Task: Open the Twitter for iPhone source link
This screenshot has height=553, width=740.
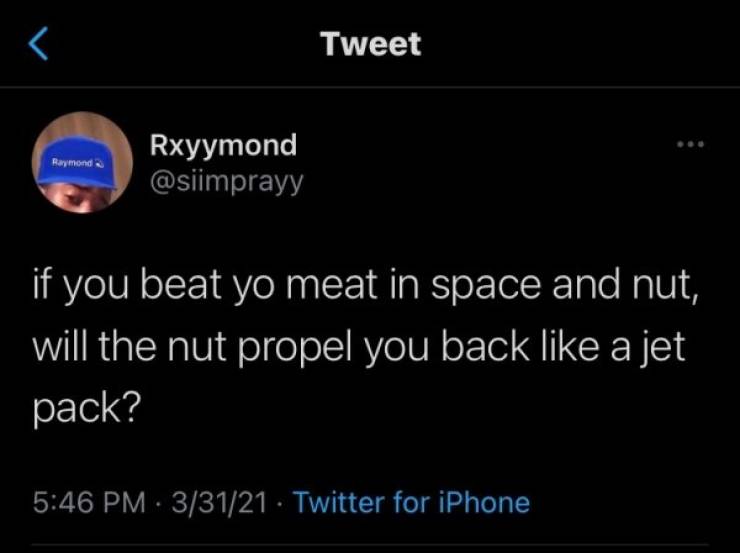Action: pos(412,501)
